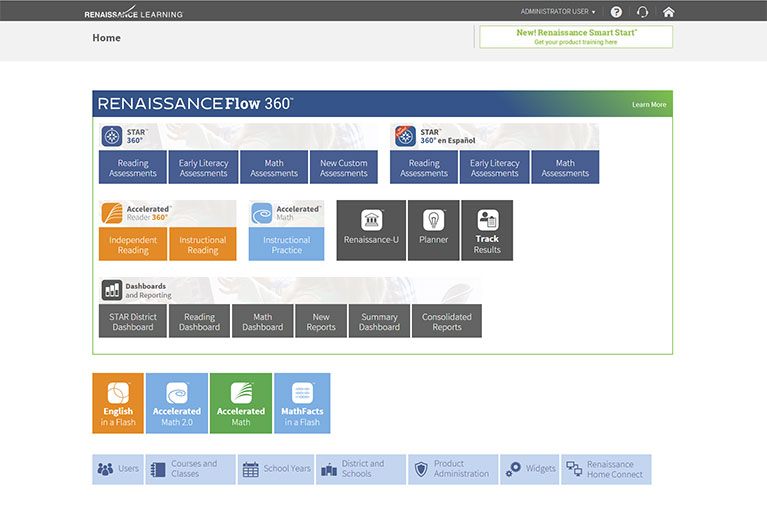
Task: Click the Renaissance Learning logo
Action: point(133,12)
